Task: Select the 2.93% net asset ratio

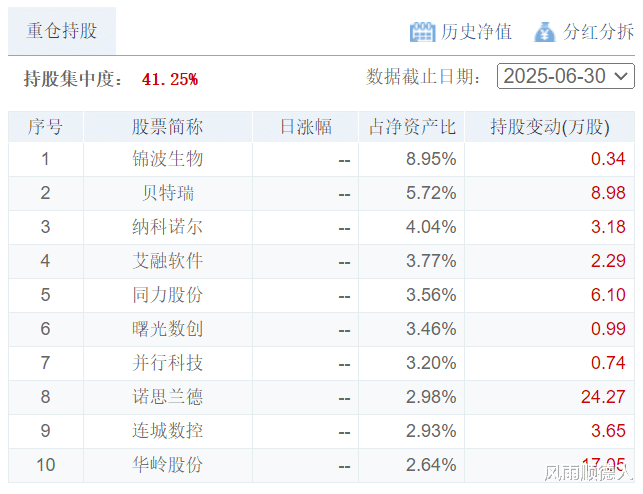Action: pos(431,431)
